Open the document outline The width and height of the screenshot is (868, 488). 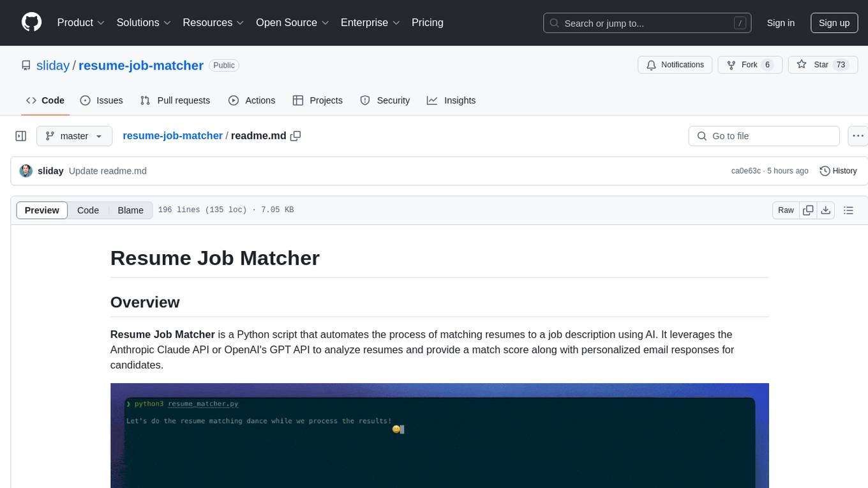848,210
